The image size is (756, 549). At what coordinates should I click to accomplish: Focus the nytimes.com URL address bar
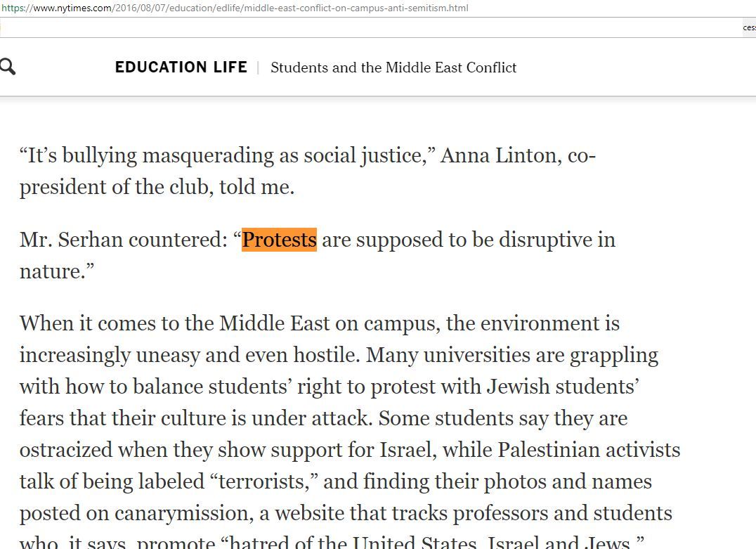pyautogui.click(x=235, y=8)
